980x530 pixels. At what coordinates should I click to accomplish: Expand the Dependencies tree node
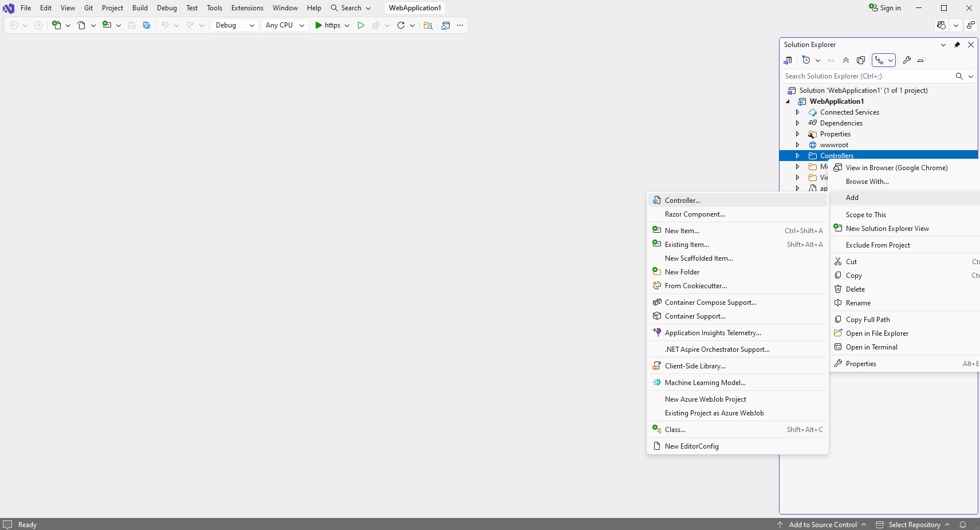click(797, 123)
